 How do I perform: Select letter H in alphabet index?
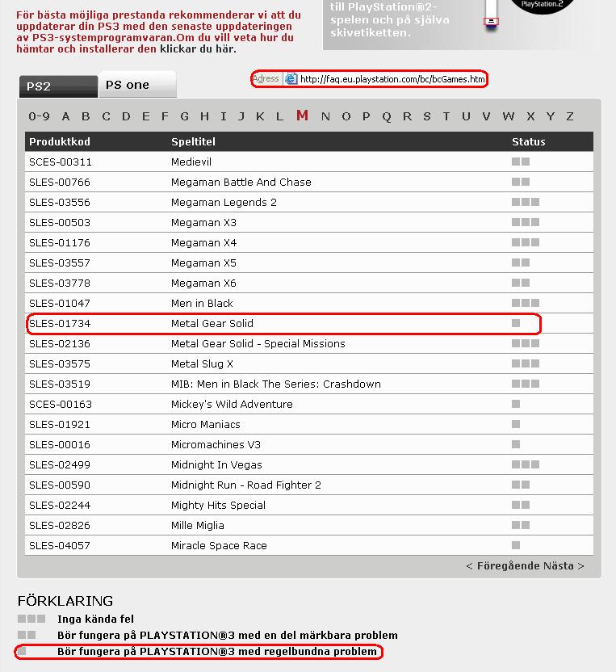pos(205,116)
